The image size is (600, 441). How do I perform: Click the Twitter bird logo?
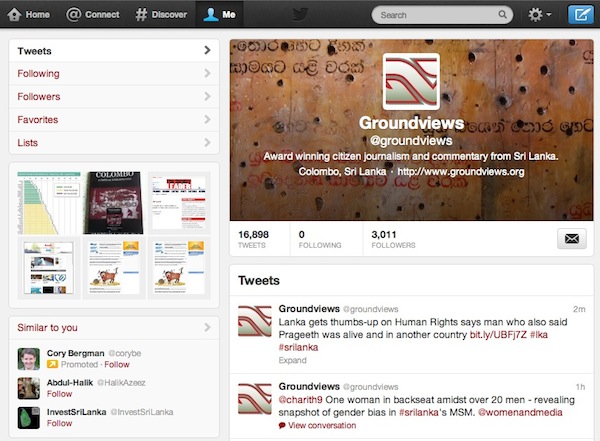300,14
